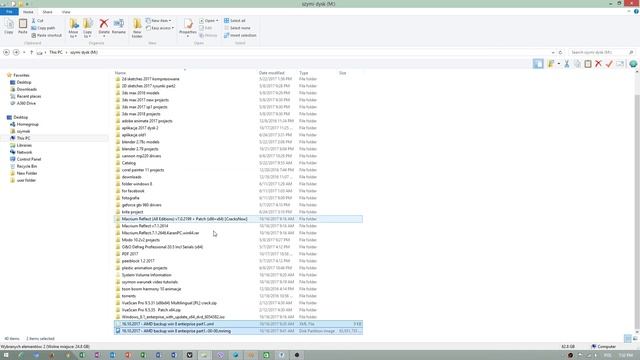The width and height of the screenshot is (640, 360).
Task: Switch to the Home ribbon tab
Action: [28, 12]
